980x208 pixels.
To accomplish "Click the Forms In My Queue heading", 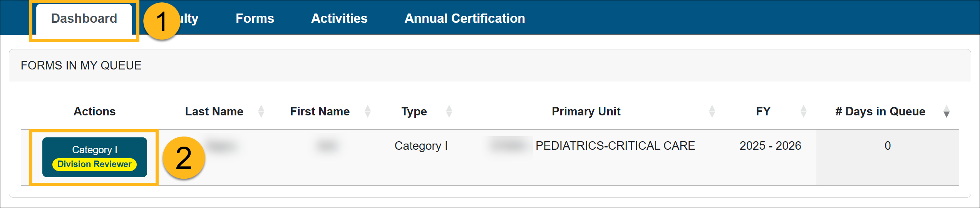I will (81, 66).
